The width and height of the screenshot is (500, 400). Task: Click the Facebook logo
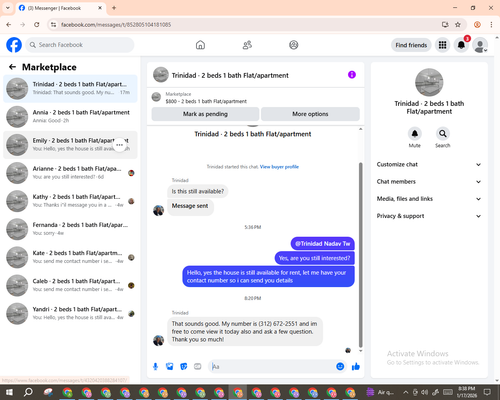(x=14, y=45)
